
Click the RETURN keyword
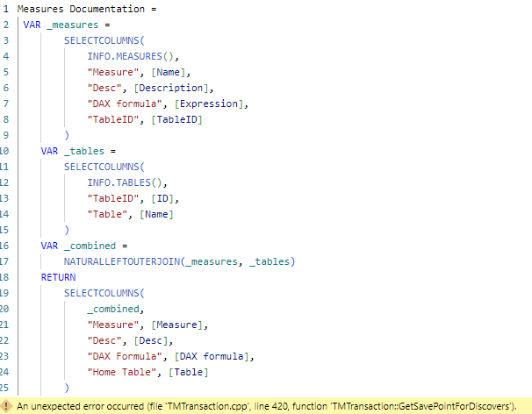click(x=58, y=277)
